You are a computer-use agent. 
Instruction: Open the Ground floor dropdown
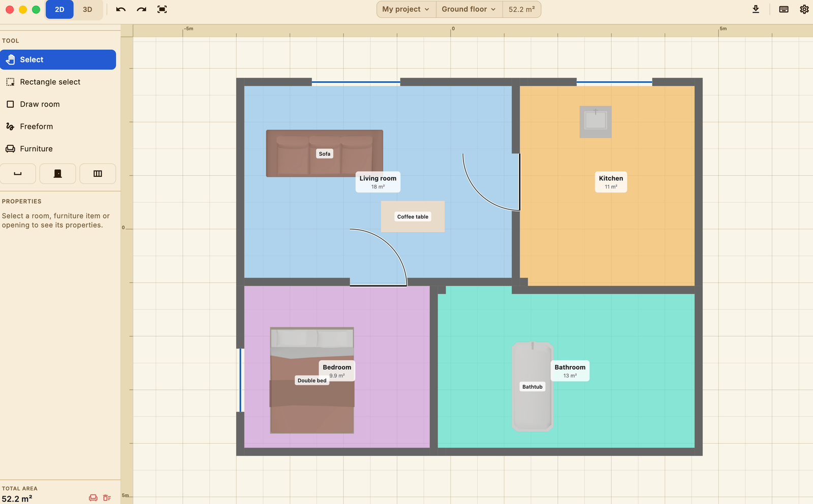[468, 9]
